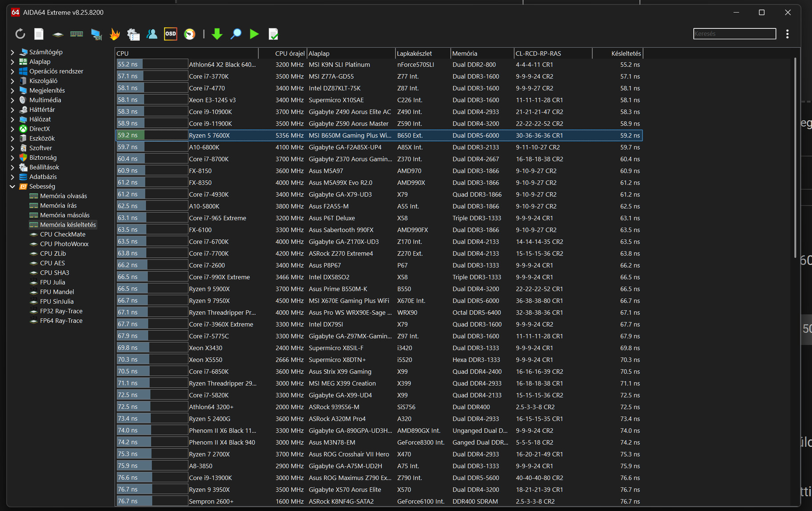Open the FP32 Ray-Trace benchmark
812x511 pixels.
(61, 311)
